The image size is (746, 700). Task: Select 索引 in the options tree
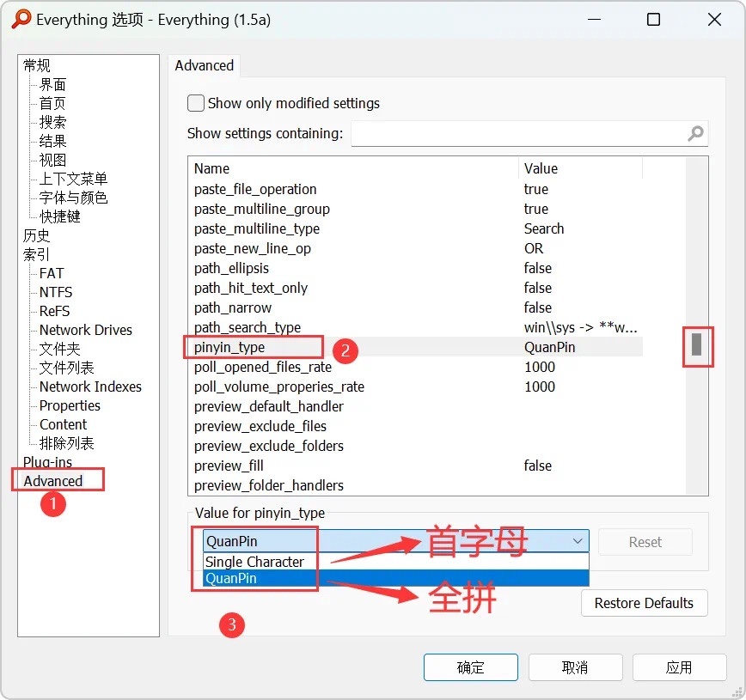[x=37, y=254]
